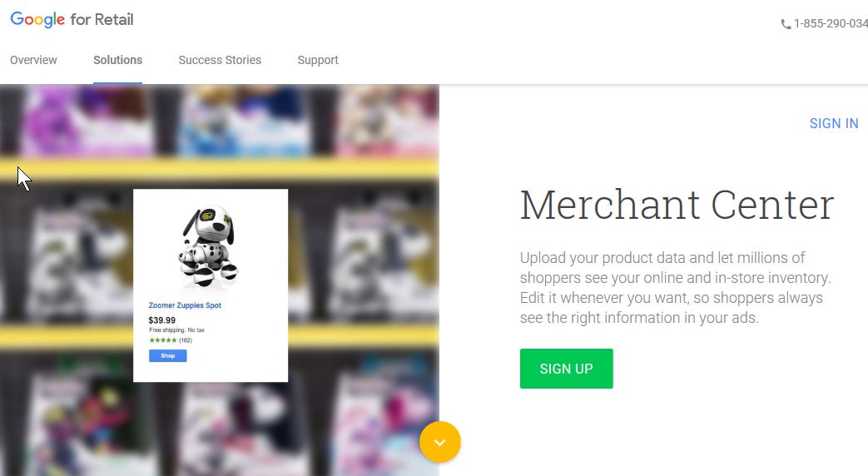868x476 pixels.
Task: Click the (162) review count
Action: pyautogui.click(x=186, y=340)
